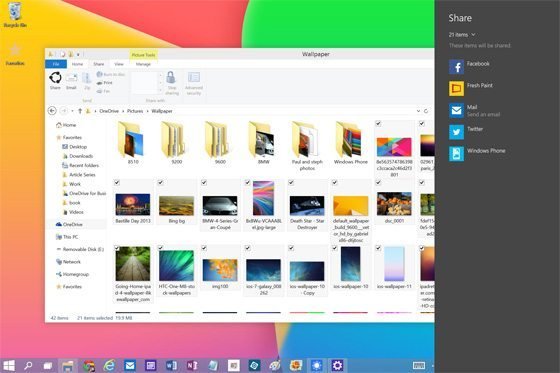
Task: Uncheck the BMW-4-Series-Gran-Coupé checkbox
Action: click(204, 183)
